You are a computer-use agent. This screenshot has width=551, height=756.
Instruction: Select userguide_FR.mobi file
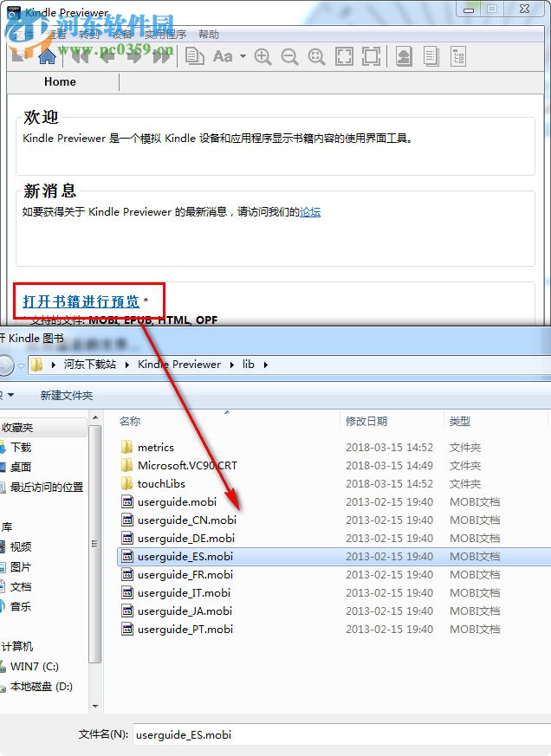coord(185,575)
